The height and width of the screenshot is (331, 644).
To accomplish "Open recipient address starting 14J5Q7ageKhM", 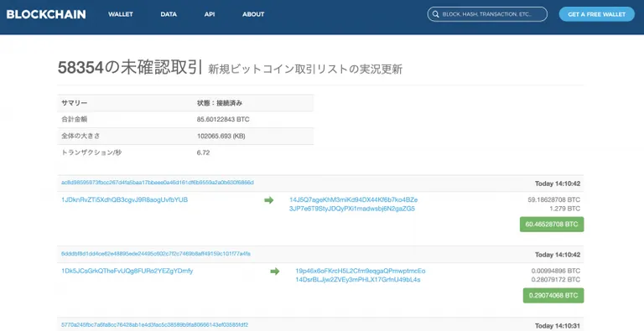I will click(x=353, y=199).
